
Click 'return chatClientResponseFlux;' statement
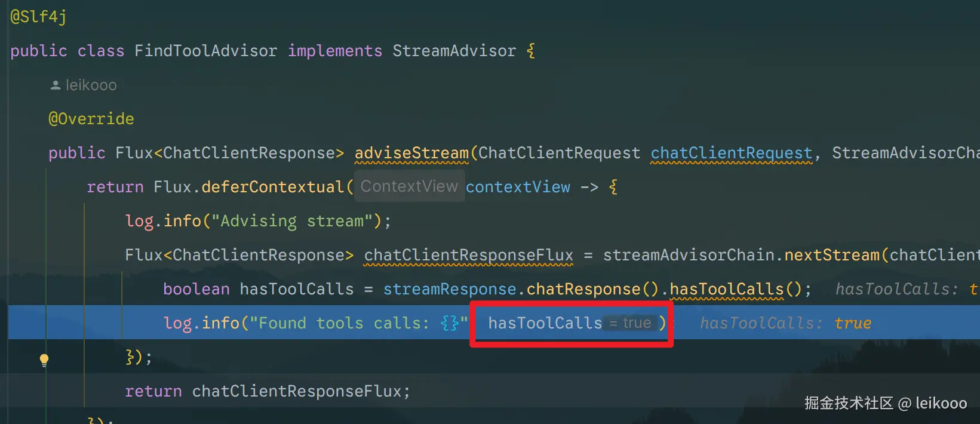tap(268, 391)
